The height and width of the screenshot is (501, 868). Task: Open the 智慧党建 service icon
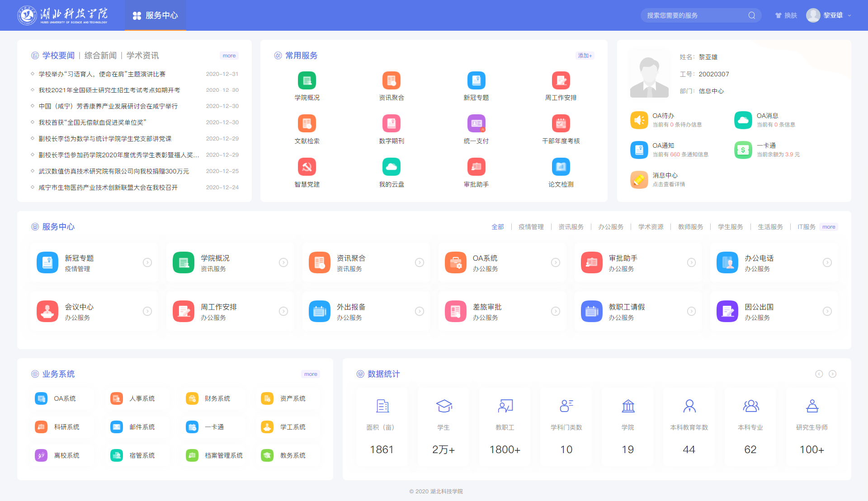coord(307,167)
